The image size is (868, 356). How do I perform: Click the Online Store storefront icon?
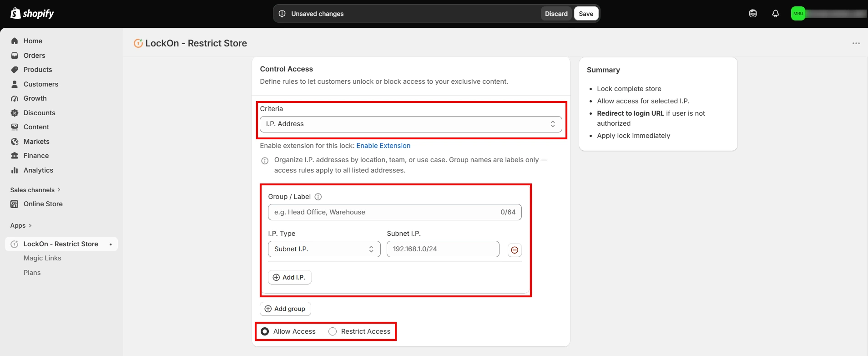15,204
